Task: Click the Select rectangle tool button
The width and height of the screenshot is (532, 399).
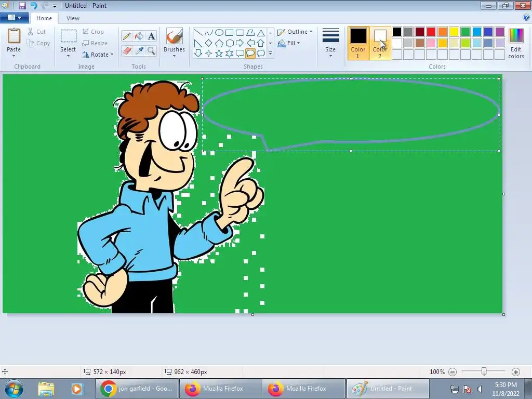Action: tap(68, 37)
